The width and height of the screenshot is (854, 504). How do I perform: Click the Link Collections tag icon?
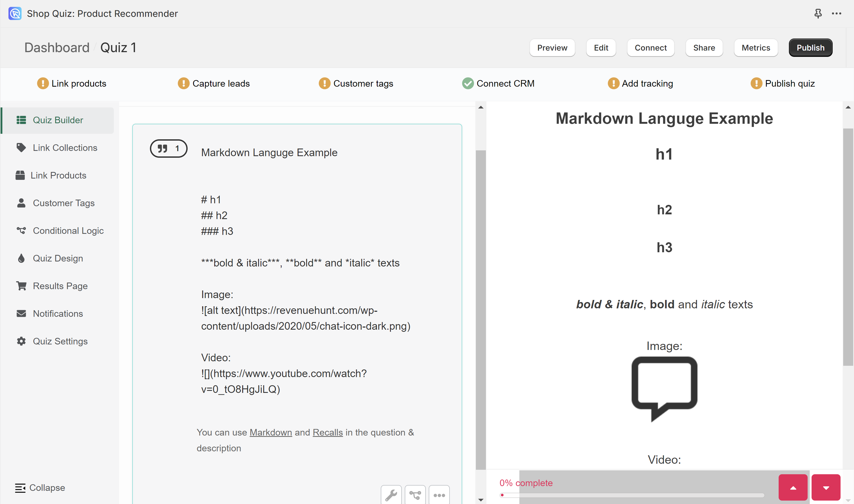tap(21, 147)
